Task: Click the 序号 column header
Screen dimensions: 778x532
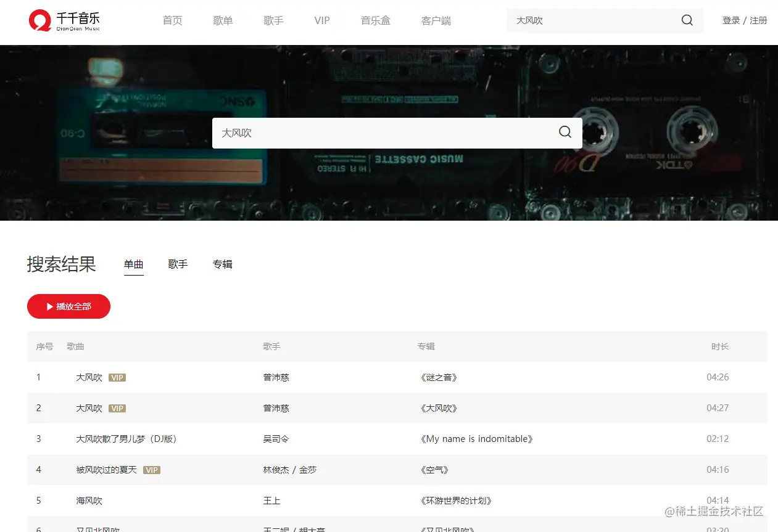Action: click(x=44, y=346)
